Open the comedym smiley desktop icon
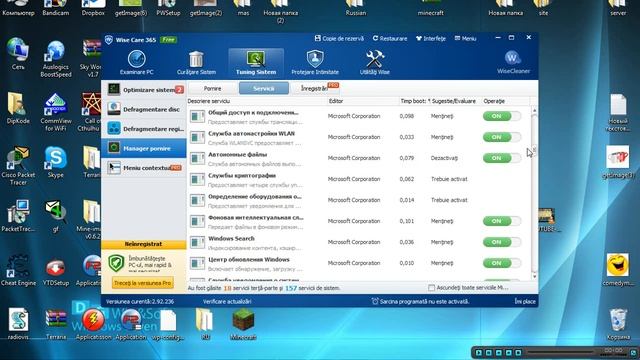Viewport: 640px width, 360px height. pos(618,269)
